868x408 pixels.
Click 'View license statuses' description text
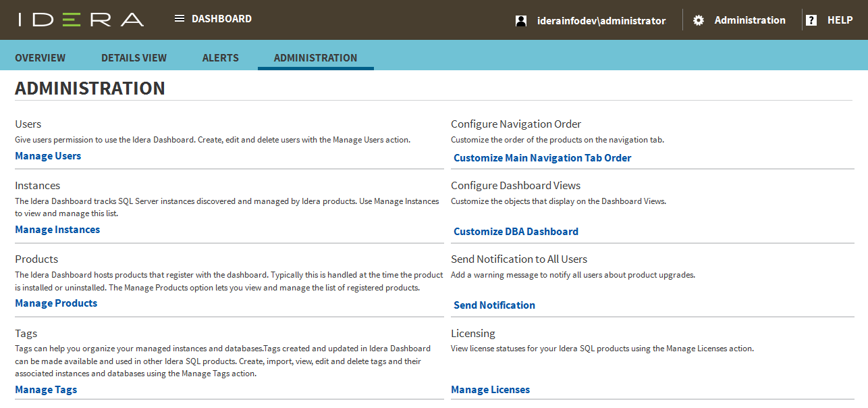pyautogui.click(x=602, y=349)
